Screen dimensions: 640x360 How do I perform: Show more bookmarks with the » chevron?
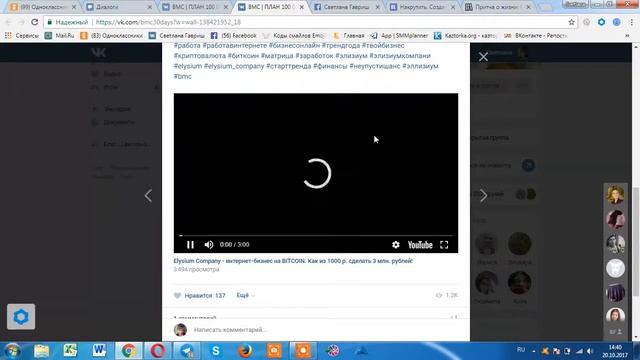627,36
